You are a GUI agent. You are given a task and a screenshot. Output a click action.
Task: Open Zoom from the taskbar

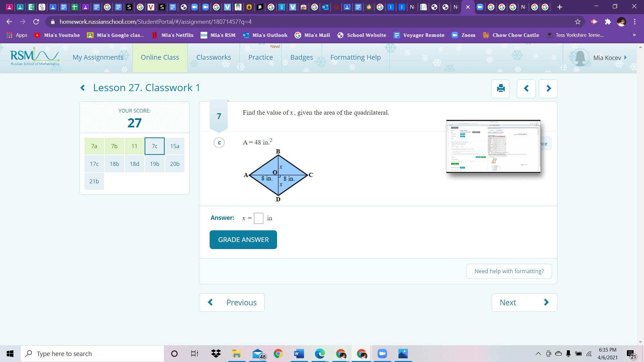(x=382, y=354)
